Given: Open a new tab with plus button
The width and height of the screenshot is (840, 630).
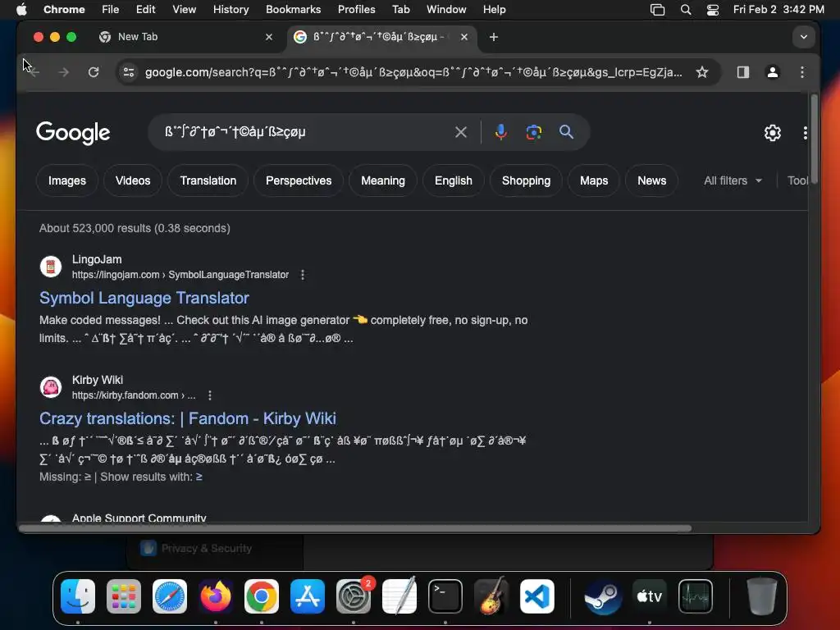Looking at the screenshot, I should click(x=493, y=37).
